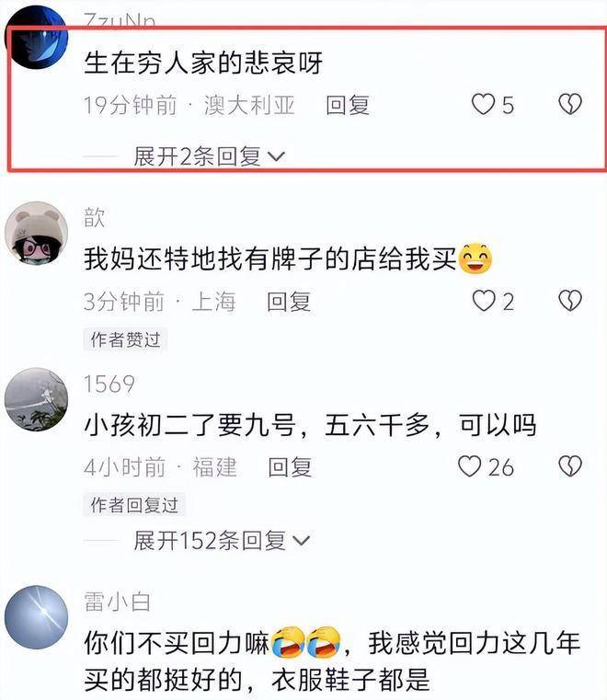Reply to the 19分钟前 澳大利亚 comment
The image size is (607, 700).
pyautogui.click(x=348, y=106)
